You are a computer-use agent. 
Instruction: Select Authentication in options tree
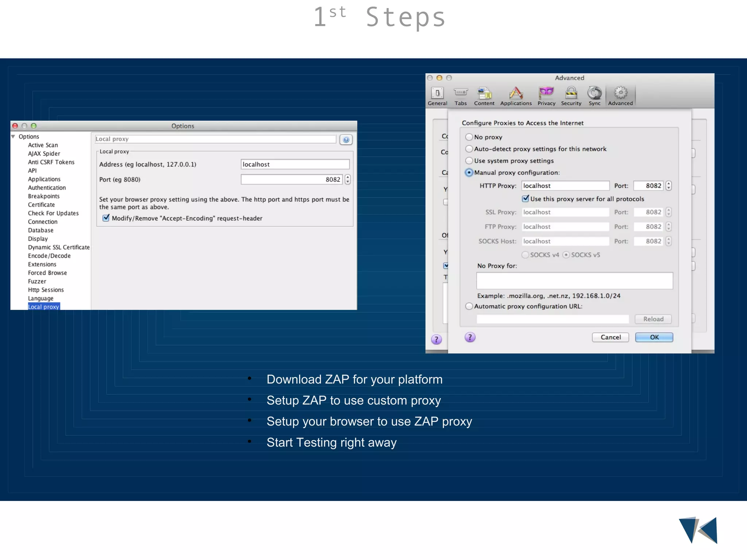tap(47, 188)
